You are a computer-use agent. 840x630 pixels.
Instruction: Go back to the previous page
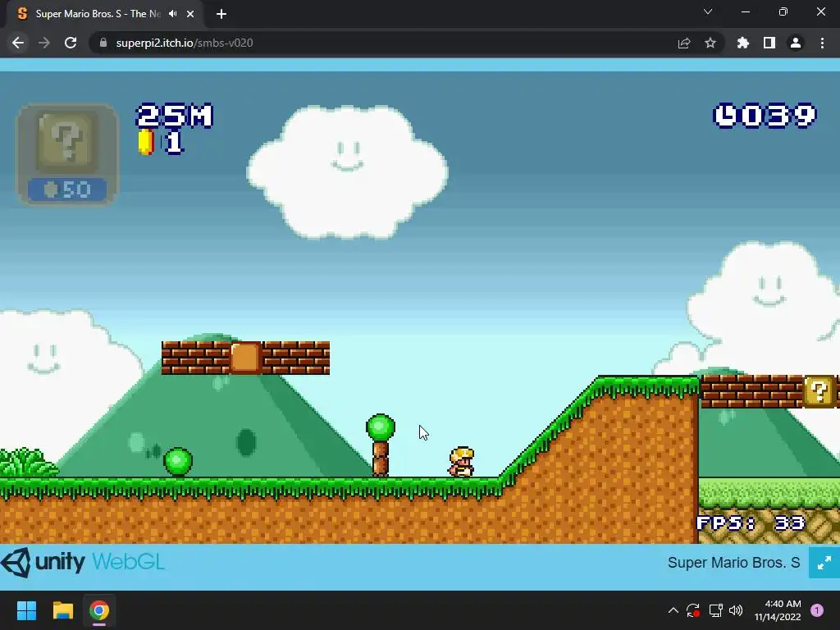point(18,43)
